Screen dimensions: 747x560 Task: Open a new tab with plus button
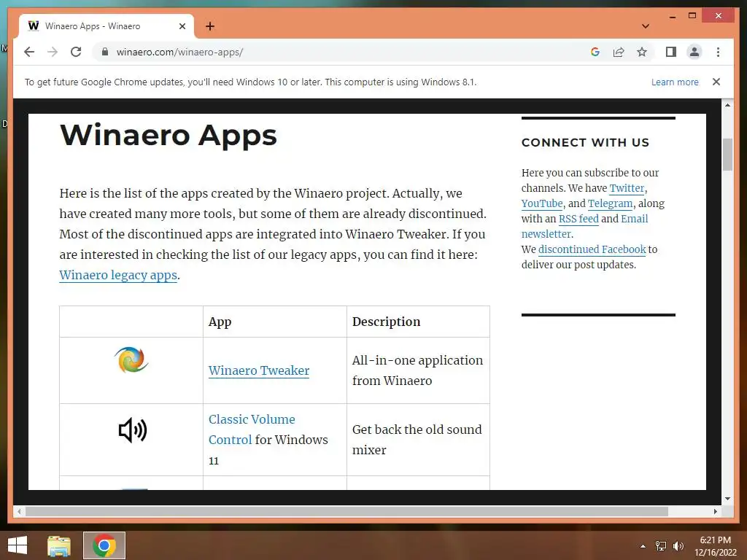210,26
